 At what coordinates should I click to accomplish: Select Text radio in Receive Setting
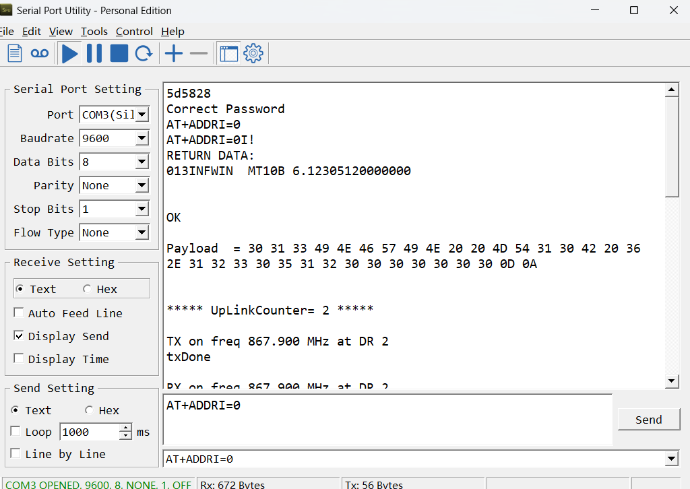coord(20,289)
